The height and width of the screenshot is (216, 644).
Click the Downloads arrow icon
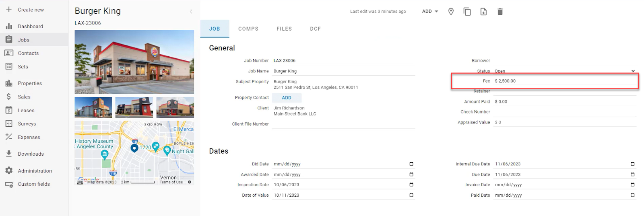(x=9, y=154)
